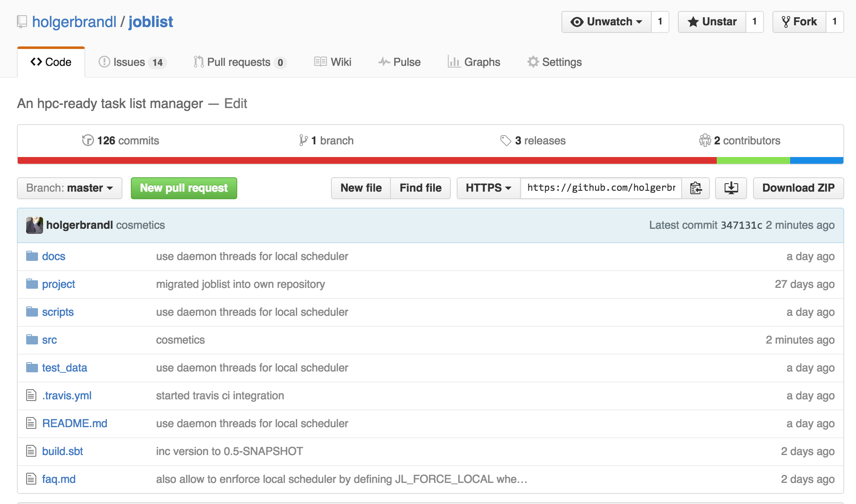Click the README.md file icon
Screen dimensions: 856x504
(x=31, y=423)
